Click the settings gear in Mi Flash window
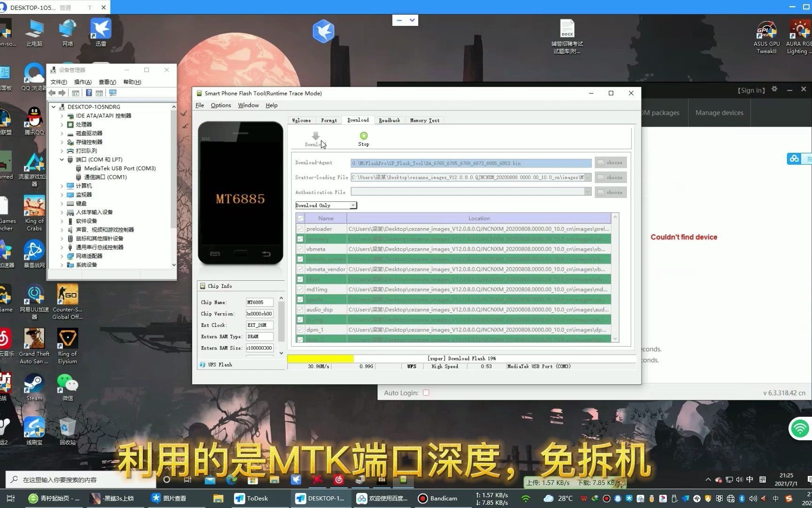The height and width of the screenshot is (508, 812). 774,89
